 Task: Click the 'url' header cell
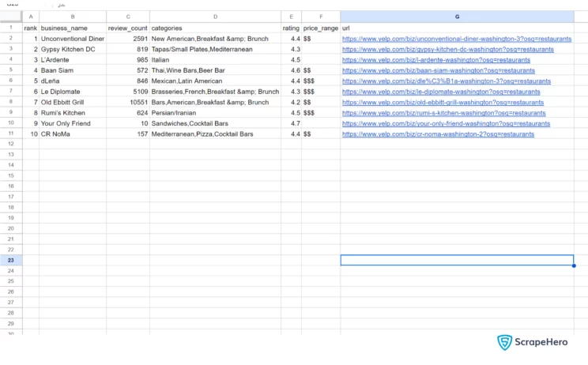(x=457, y=28)
